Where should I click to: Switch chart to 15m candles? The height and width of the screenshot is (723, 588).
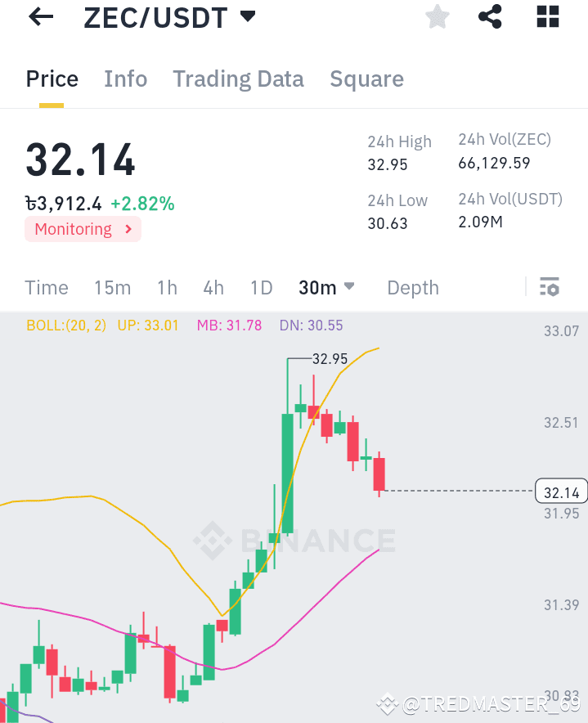tap(112, 287)
